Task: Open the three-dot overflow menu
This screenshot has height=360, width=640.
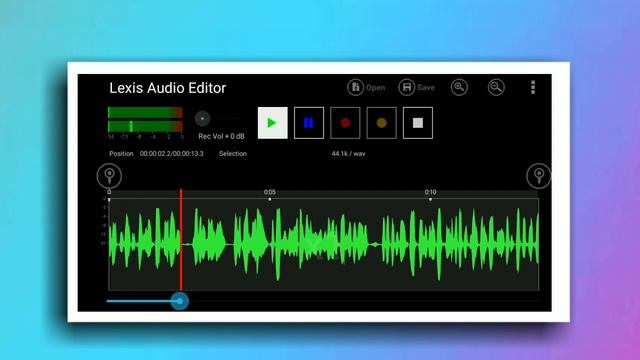Action: [533, 87]
